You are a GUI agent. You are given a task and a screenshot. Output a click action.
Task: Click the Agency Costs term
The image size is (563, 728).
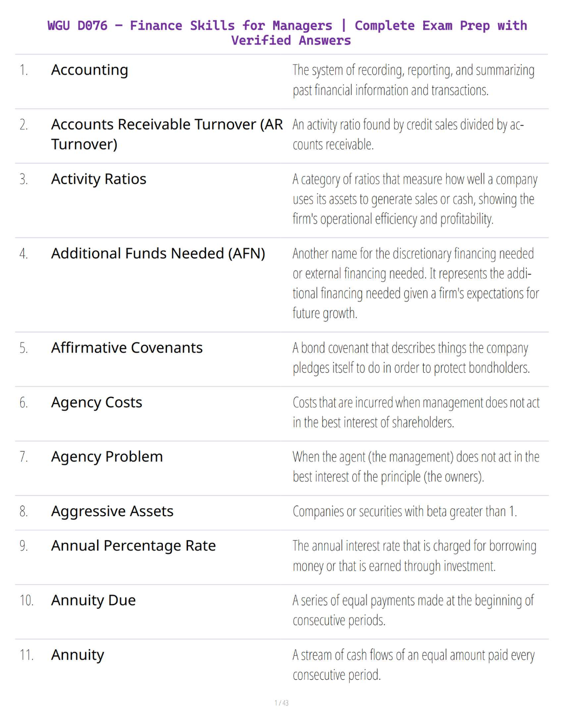point(97,403)
